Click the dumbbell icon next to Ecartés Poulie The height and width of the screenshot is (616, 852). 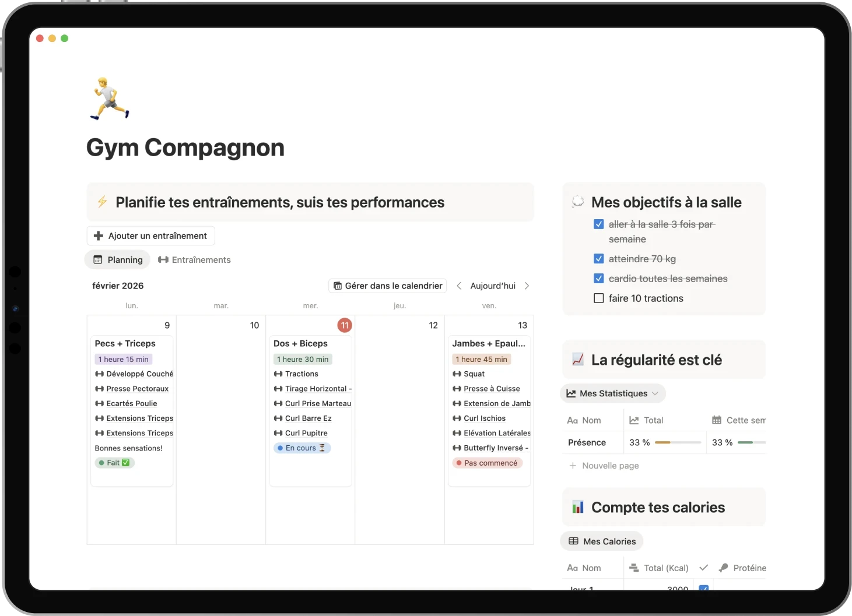100,403
